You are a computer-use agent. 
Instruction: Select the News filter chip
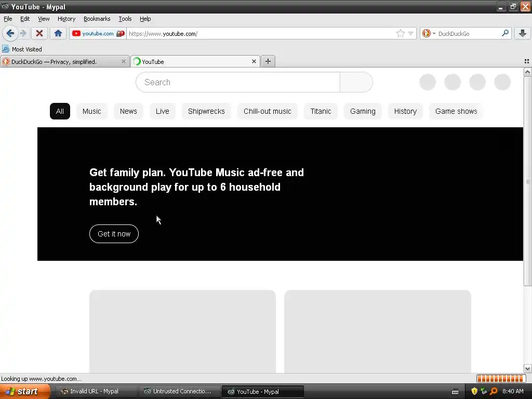(x=128, y=111)
